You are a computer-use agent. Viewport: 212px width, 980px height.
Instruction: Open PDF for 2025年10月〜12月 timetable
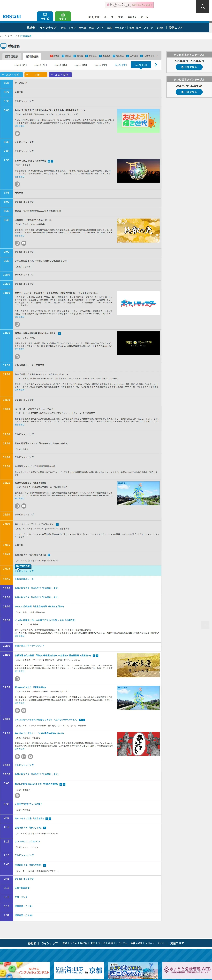point(189,67)
